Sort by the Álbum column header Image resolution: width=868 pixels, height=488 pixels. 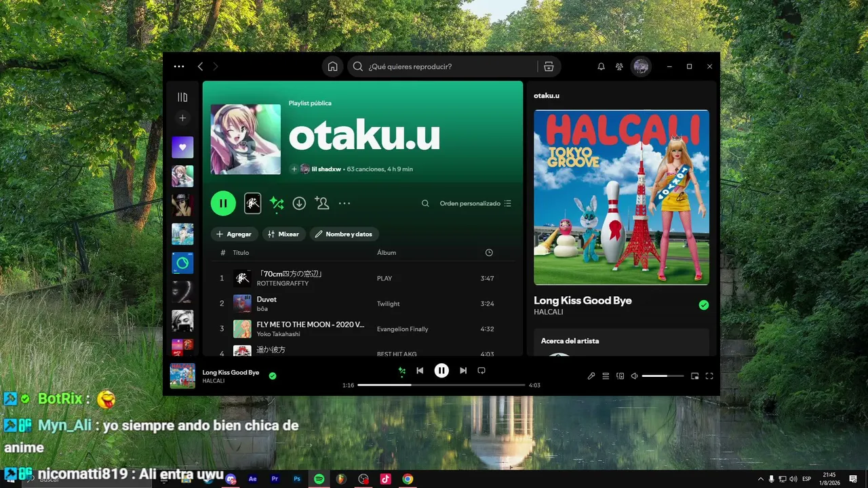click(x=387, y=253)
